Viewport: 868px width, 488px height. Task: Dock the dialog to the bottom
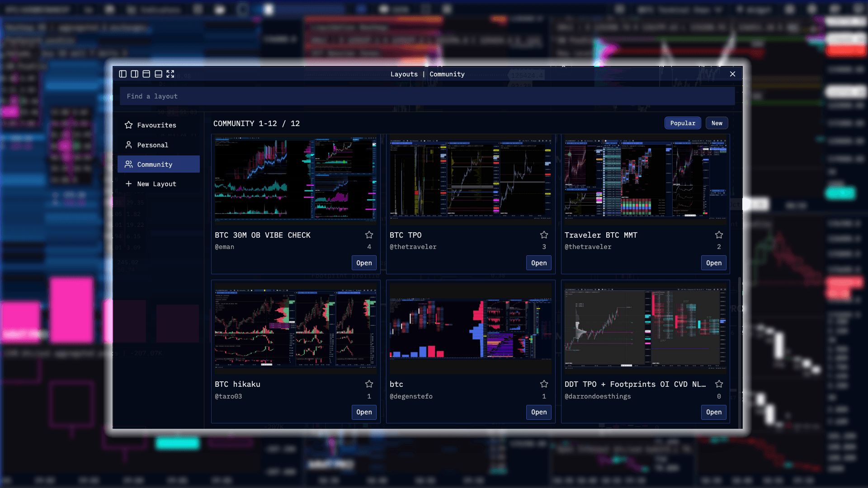pos(158,74)
